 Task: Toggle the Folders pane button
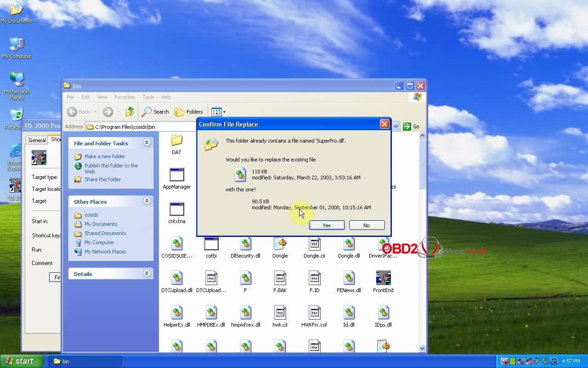point(189,112)
